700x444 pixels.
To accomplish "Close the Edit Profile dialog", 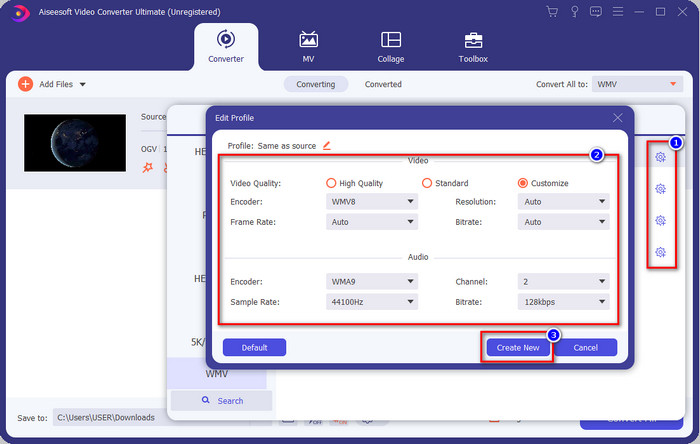I will (618, 118).
